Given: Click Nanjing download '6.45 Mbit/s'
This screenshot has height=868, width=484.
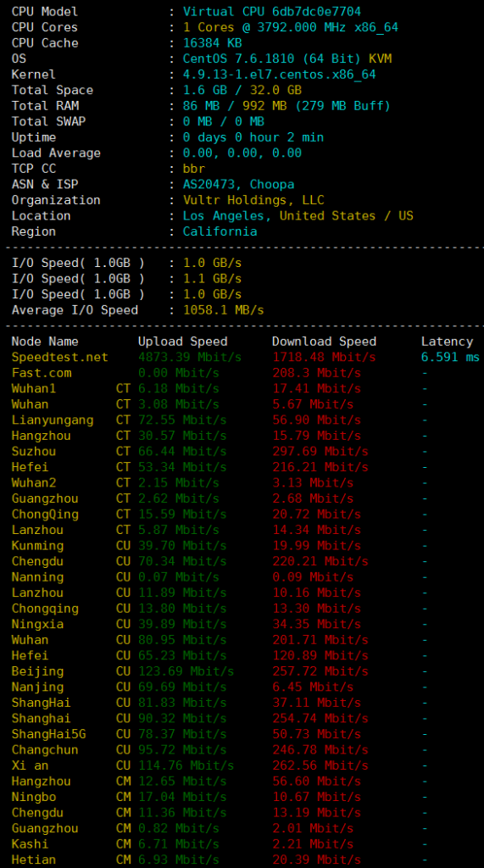Looking at the screenshot, I should 313,687.
